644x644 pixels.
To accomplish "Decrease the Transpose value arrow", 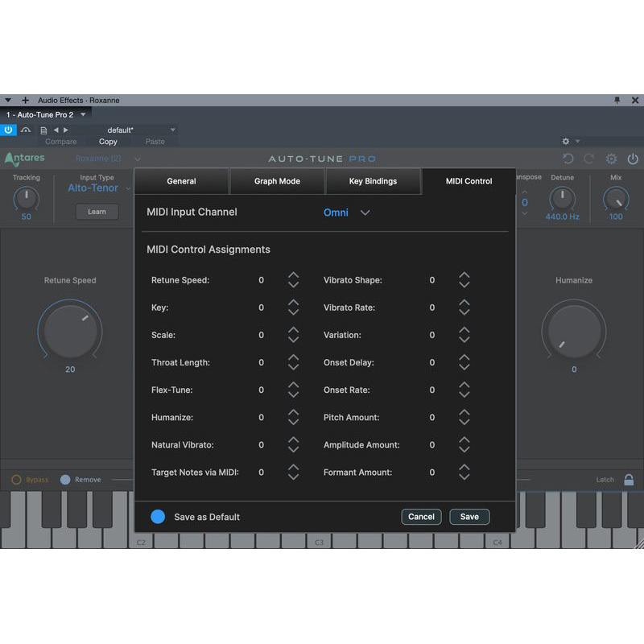I will click(x=525, y=213).
